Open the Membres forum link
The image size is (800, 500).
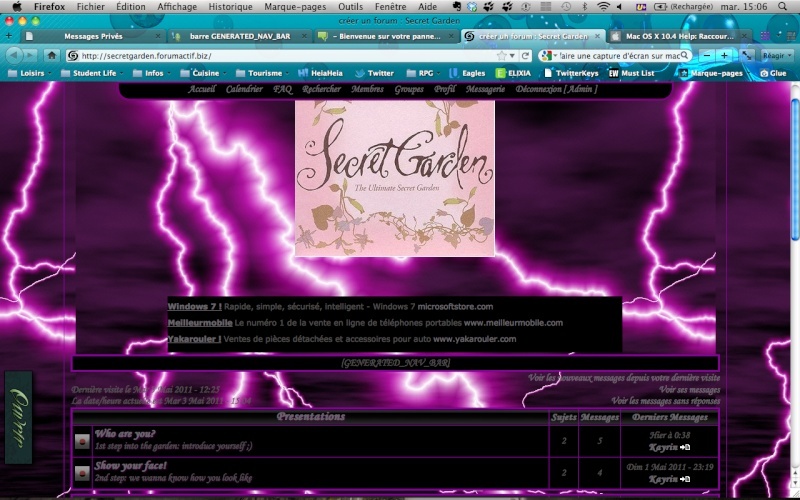click(x=367, y=89)
